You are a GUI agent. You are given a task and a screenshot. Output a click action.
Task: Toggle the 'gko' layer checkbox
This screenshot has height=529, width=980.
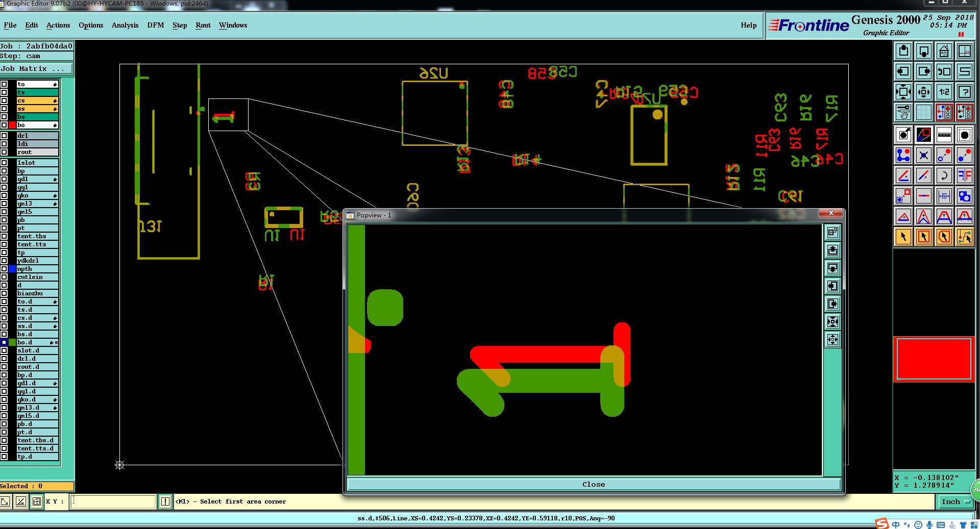(x=4, y=195)
